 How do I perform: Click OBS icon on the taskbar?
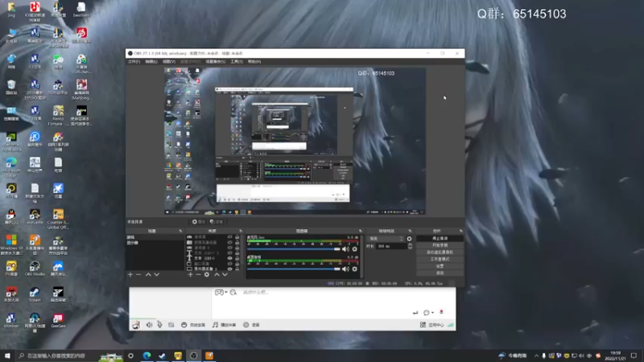click(193, 356)
